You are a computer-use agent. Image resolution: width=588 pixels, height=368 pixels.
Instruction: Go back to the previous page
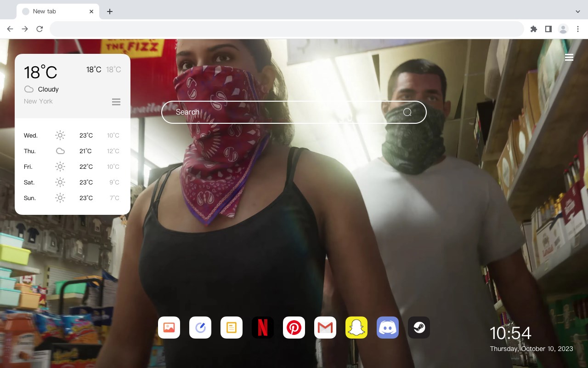click(x=10, y=29)
